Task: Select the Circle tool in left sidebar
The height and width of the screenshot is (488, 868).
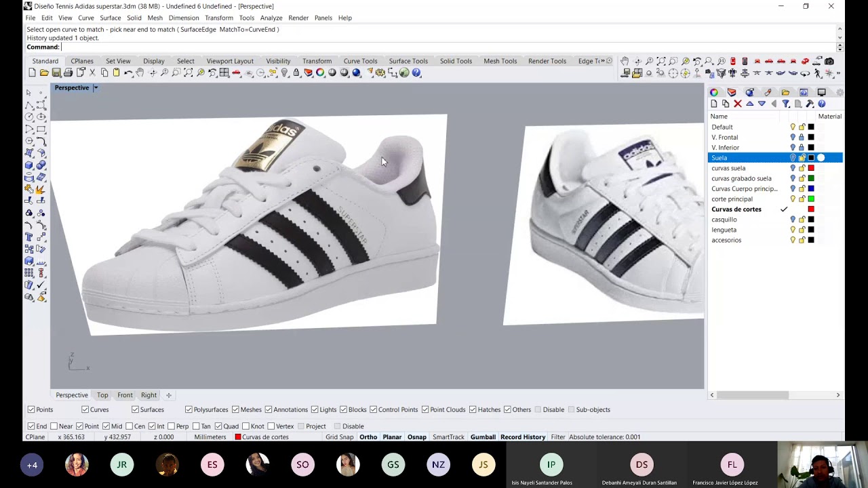Action: pyautogui.click(x=28, y=117)
